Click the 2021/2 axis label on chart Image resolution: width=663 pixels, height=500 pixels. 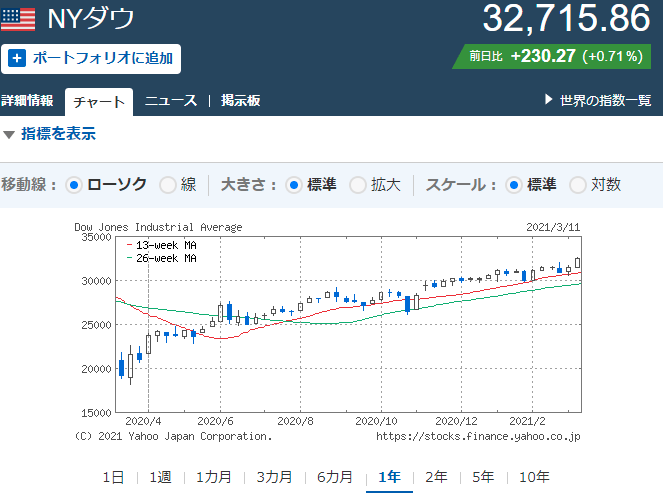[527, 421]
